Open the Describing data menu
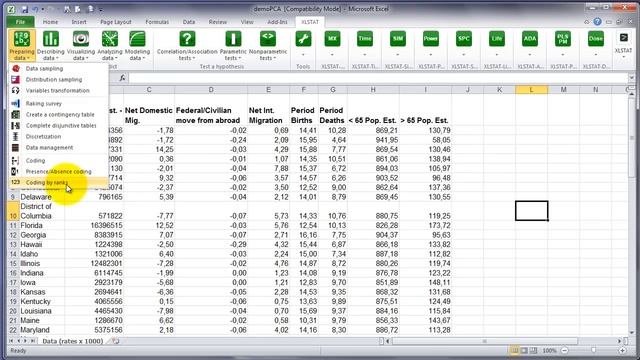 tap(51, 45)
